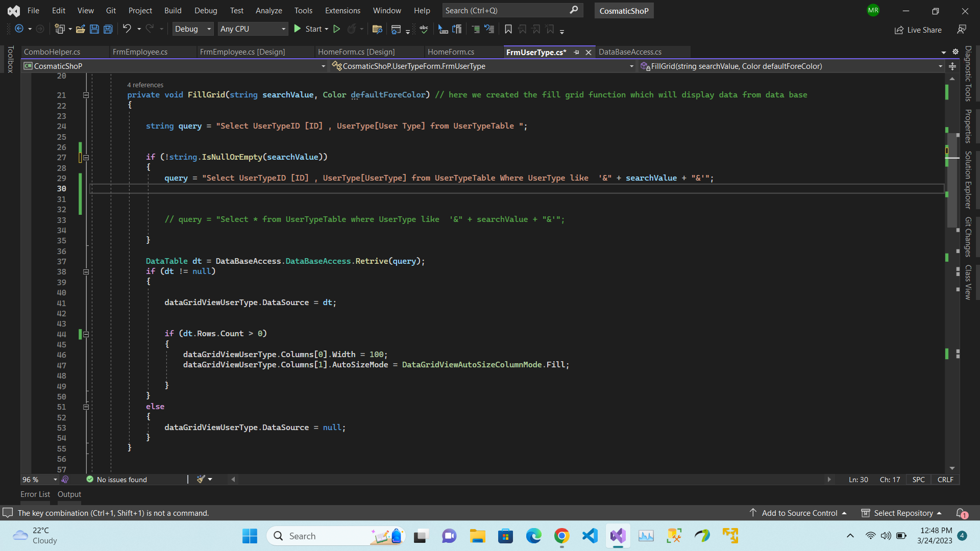Open the code cleanup profile dropdown arrow
Image resolution: width=980 pixels, height=551 pixels.
(210, 479)
